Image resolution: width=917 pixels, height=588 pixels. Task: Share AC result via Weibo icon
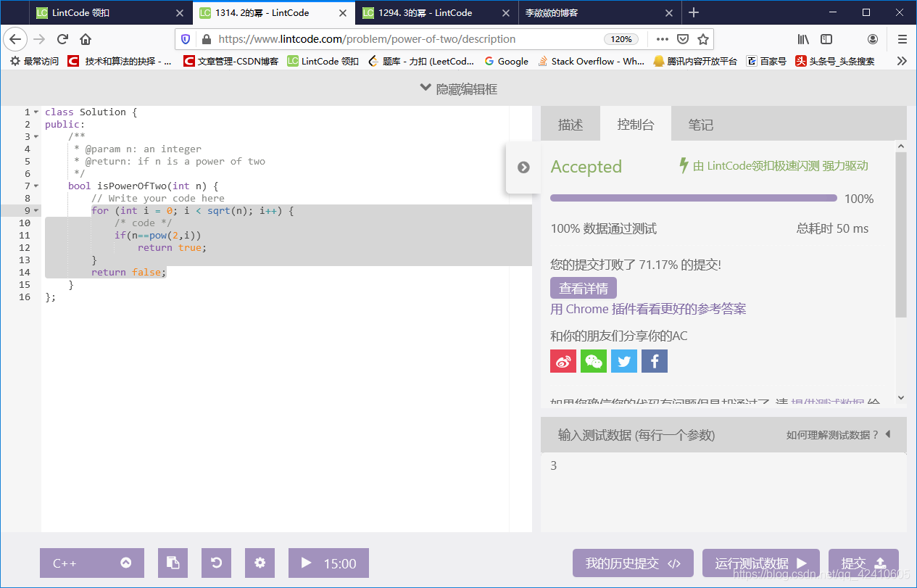click(x=563, y=360)
